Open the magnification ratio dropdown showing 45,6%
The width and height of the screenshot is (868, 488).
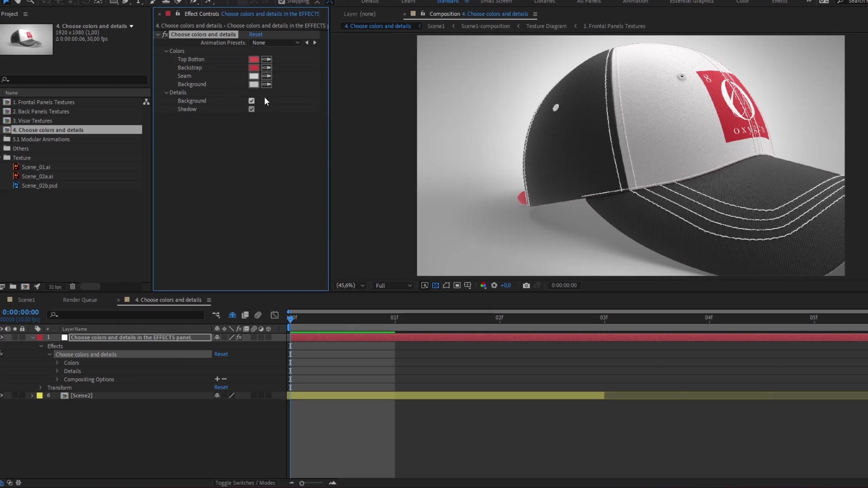[350, 285]
